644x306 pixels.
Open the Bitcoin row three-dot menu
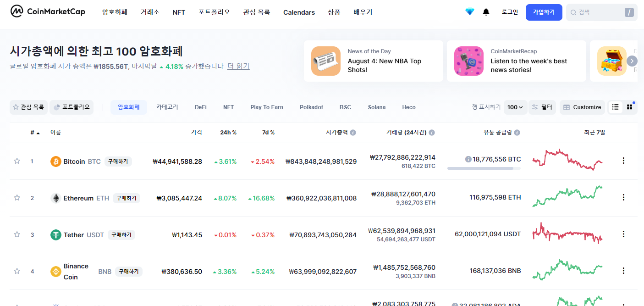(623, 161)
